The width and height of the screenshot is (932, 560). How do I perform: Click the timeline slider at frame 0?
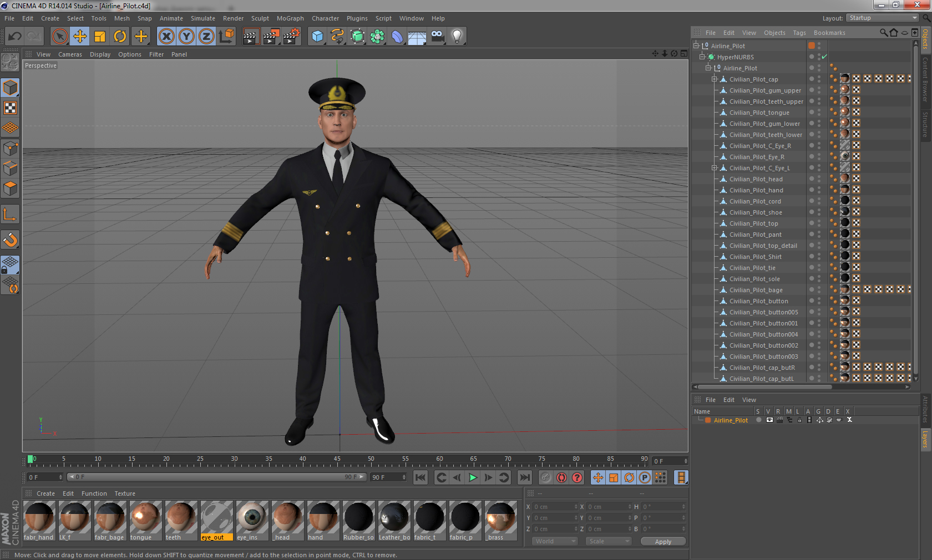pos(32,459)
